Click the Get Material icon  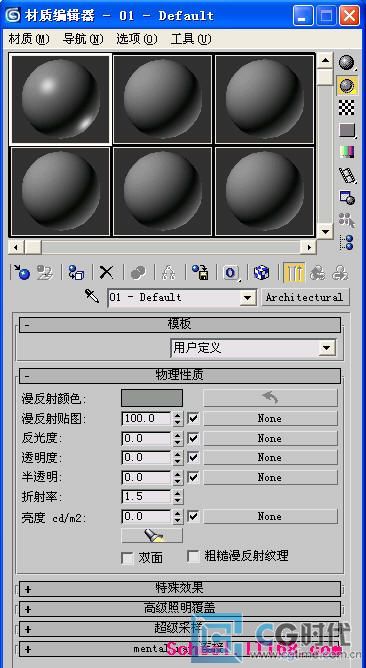tap(21, 272)
